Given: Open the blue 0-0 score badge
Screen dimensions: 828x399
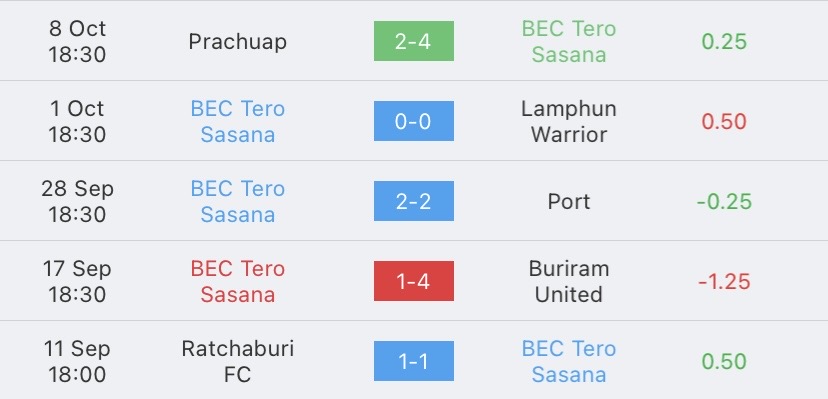Looking at the screenshot, I should (x=413, y=121).
